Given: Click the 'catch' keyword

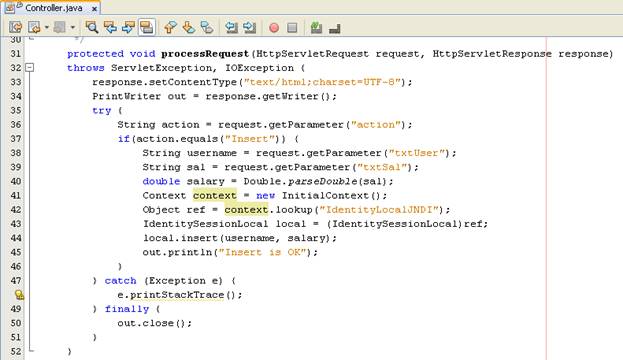Looking at the screenshot, I should click(x=120, y=281).
